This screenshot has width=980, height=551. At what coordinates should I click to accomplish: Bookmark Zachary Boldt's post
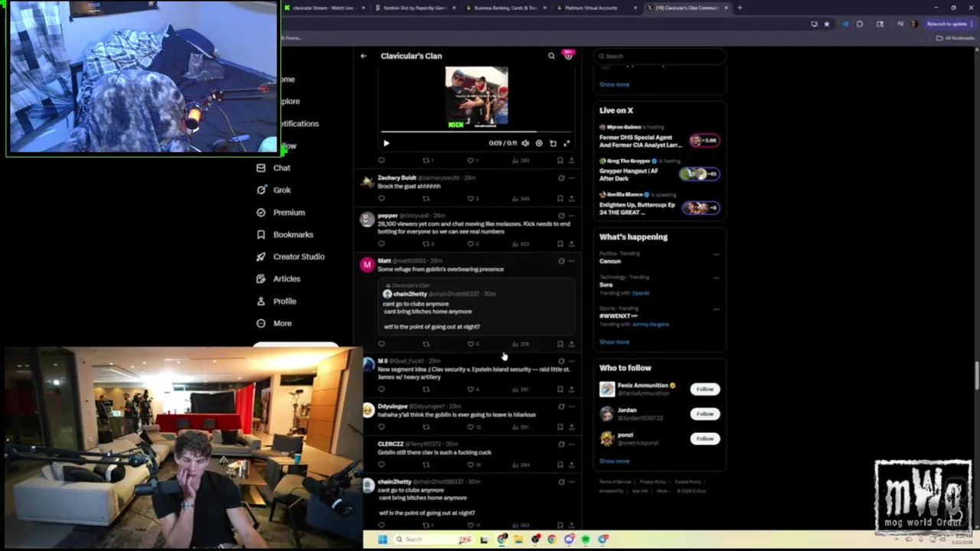point(560,198)
